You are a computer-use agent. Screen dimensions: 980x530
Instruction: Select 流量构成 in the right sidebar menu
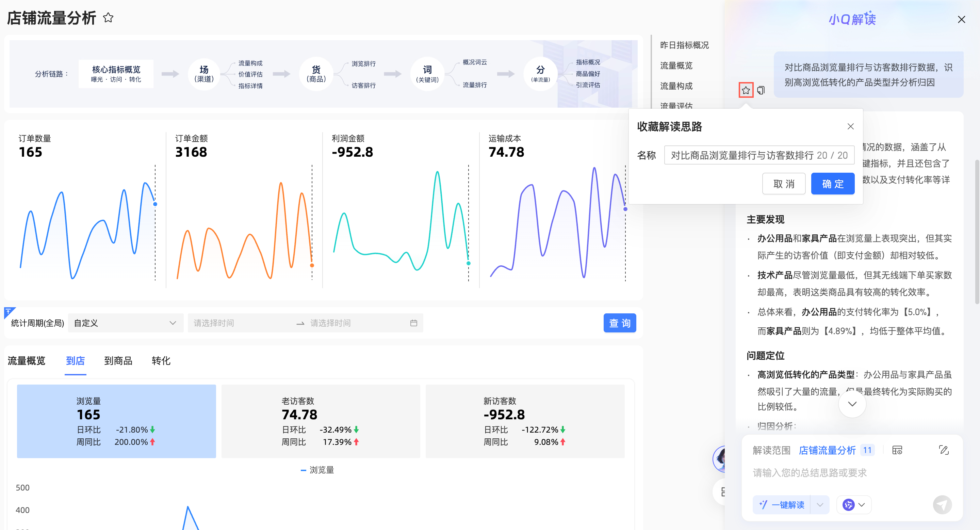coord(676,86)
